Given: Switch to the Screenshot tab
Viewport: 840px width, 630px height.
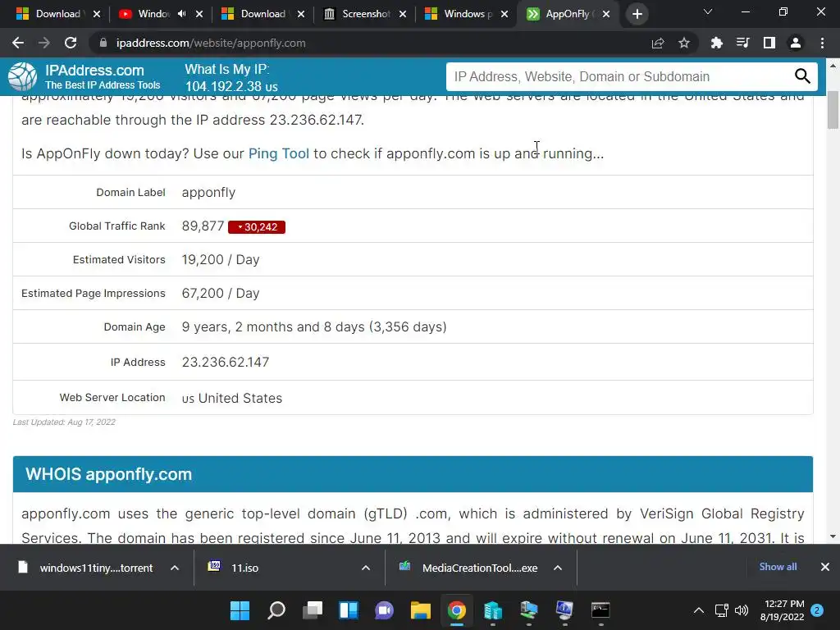Looking at the screenshot, I should pos(366,14).
